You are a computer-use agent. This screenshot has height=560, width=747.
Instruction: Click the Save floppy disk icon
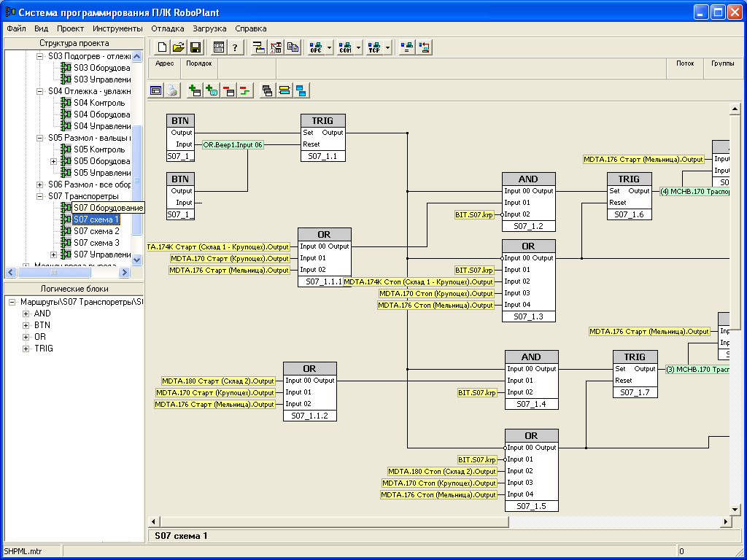pos(196,47)
